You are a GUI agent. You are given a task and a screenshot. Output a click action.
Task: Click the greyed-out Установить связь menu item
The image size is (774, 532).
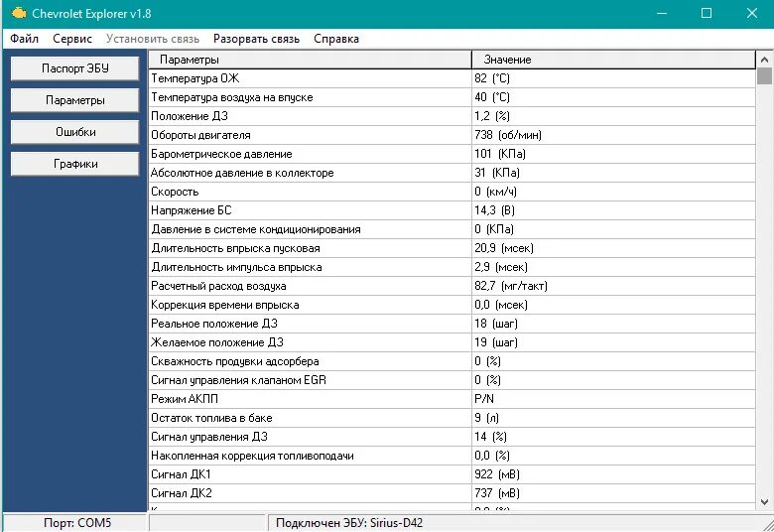(x=153, y=39)
